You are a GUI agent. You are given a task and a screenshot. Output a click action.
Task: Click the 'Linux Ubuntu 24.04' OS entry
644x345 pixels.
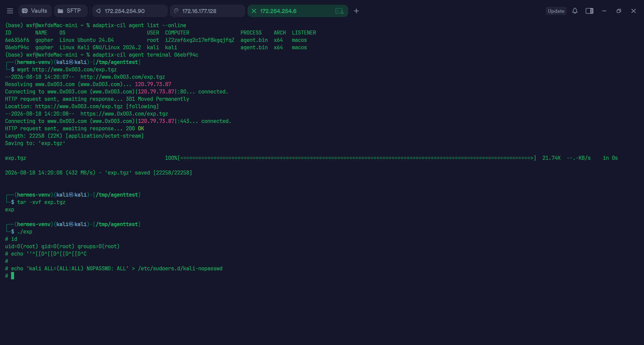tap(87, 40)
